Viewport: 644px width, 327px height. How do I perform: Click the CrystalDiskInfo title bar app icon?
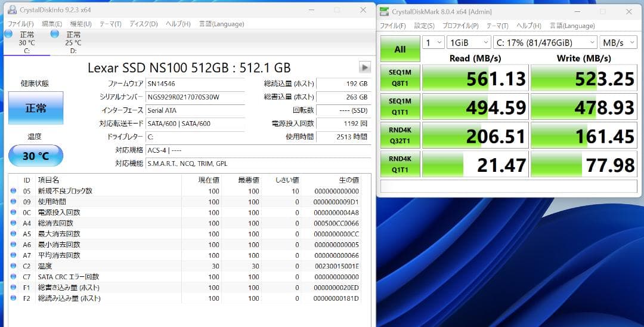13,10
